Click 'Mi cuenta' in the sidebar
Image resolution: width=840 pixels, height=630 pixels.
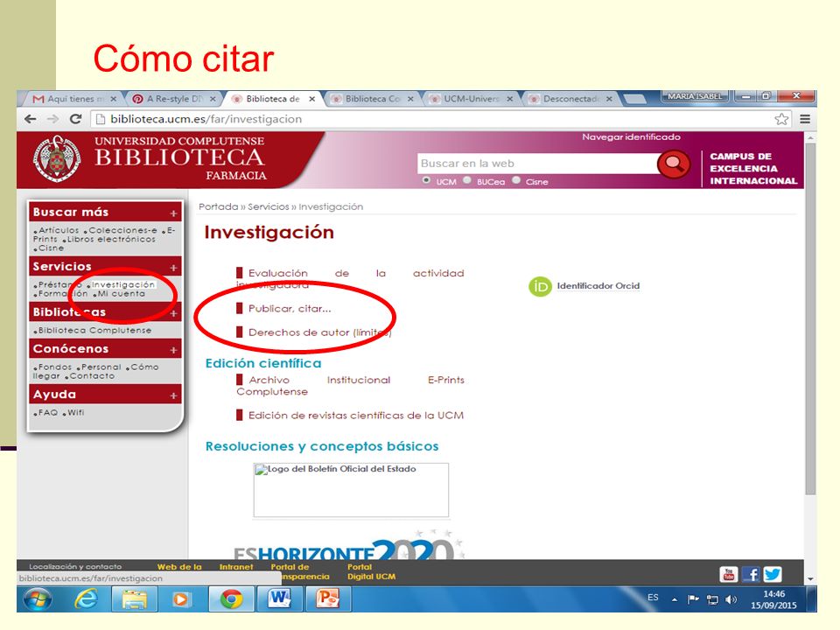(121, 294)
